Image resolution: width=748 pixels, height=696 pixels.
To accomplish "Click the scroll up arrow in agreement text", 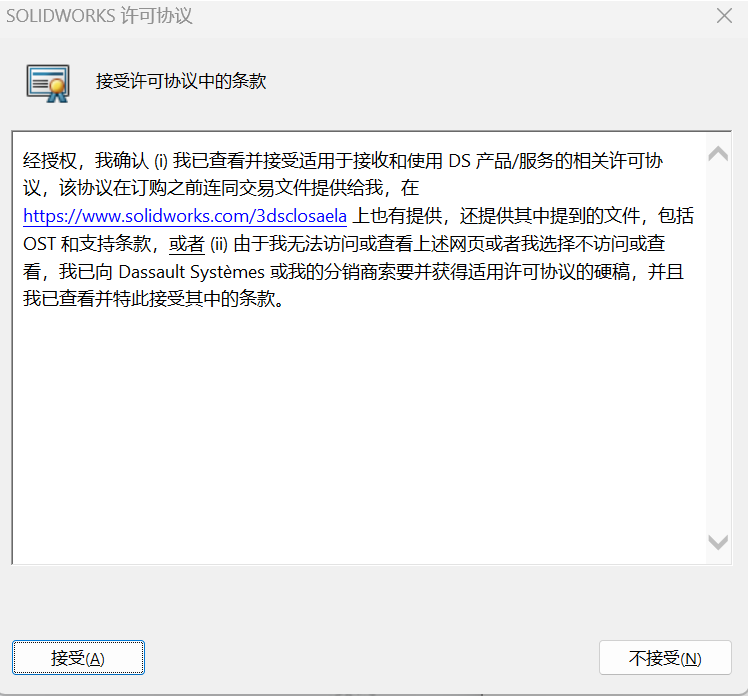I will click(718, 154).
